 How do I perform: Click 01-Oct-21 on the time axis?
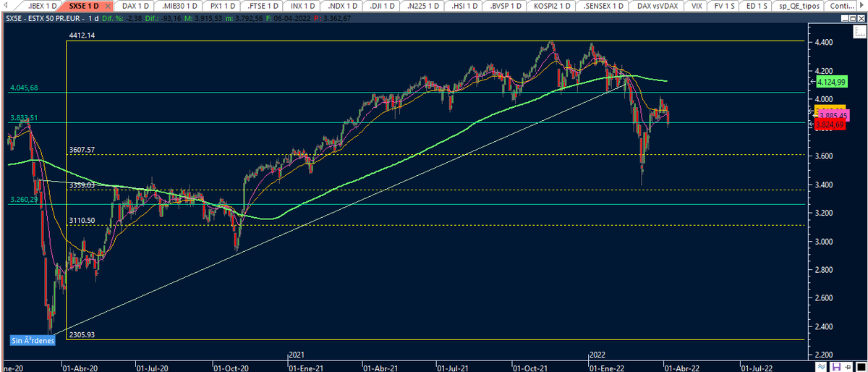coord(529,367)
